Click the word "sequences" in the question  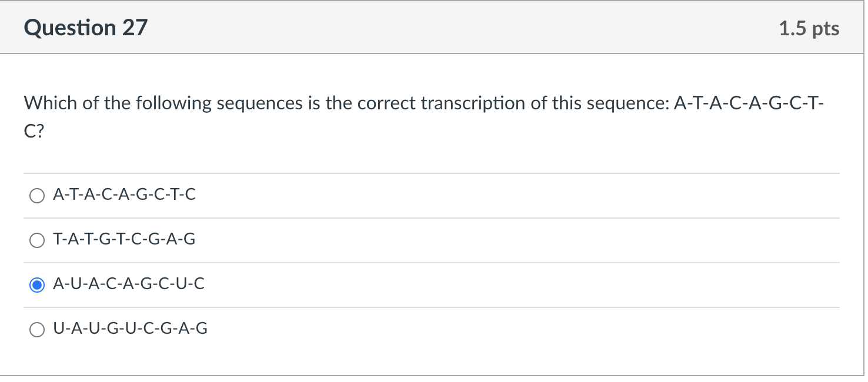point(259,103)
